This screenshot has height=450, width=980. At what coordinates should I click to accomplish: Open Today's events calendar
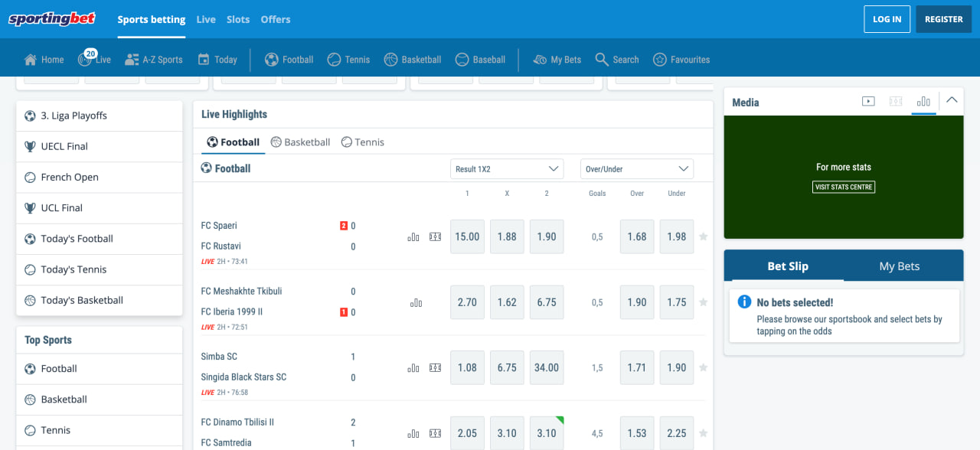[x=217, y=60]
